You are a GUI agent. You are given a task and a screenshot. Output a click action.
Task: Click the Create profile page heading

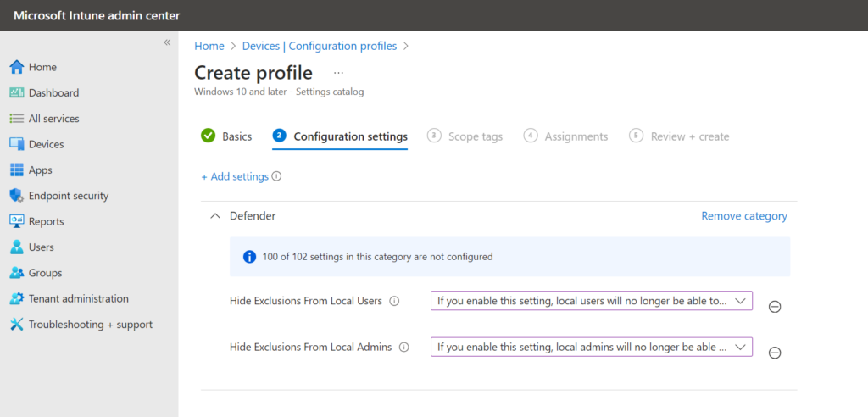(x=253, y=73)
